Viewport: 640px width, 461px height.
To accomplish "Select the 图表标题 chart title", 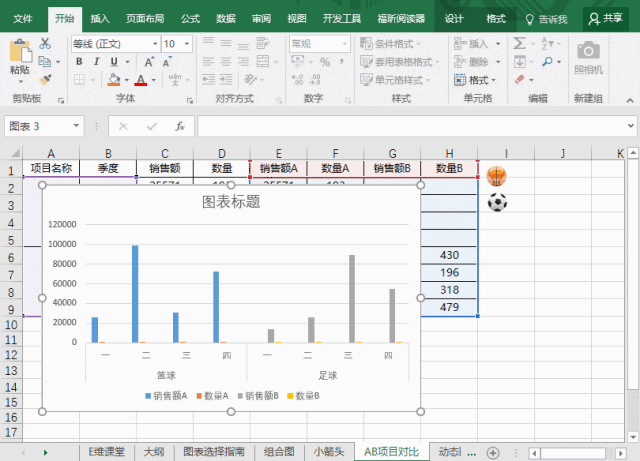I will [x=231, y=202].
